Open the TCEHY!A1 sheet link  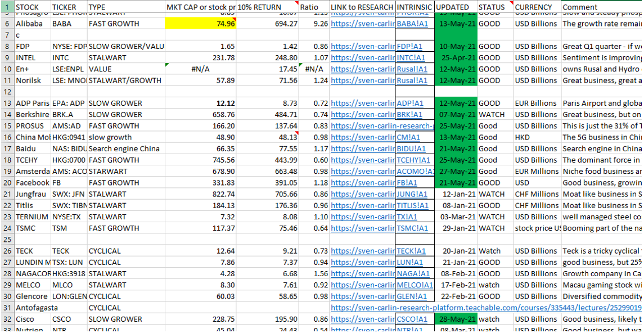413,160
